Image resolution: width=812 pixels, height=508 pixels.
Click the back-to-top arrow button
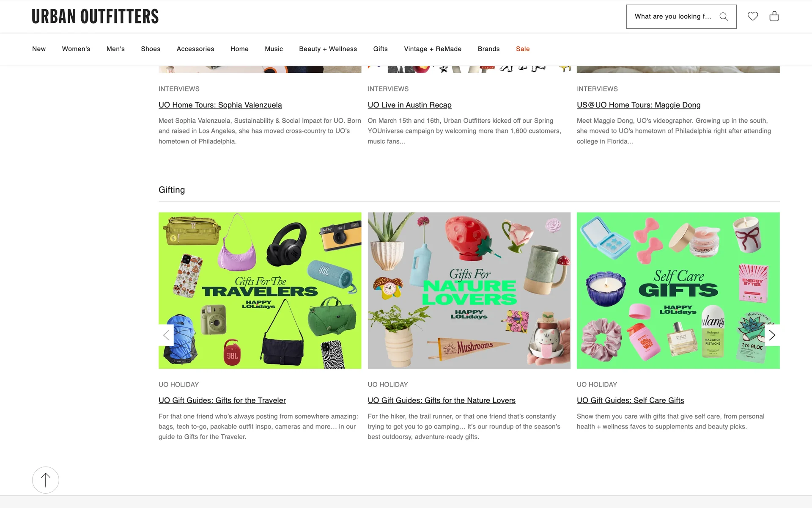46,480
